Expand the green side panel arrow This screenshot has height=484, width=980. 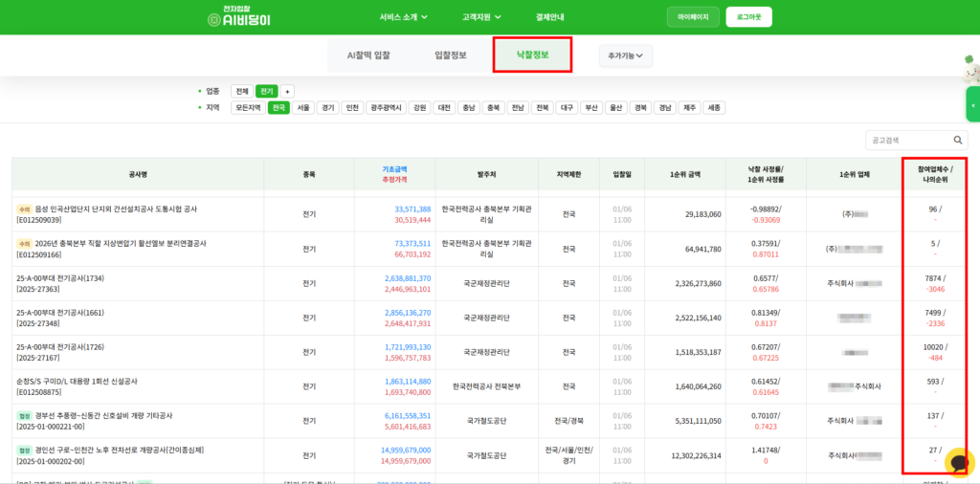pos(973,104)
